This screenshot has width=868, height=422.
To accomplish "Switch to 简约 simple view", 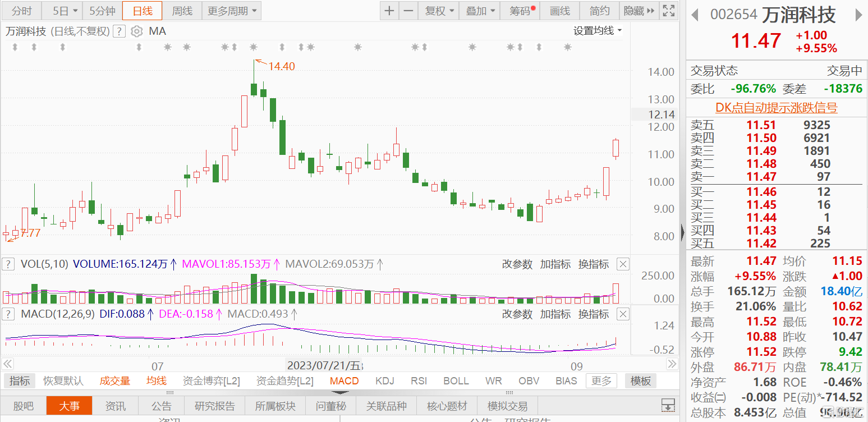I will coord(599,11).
